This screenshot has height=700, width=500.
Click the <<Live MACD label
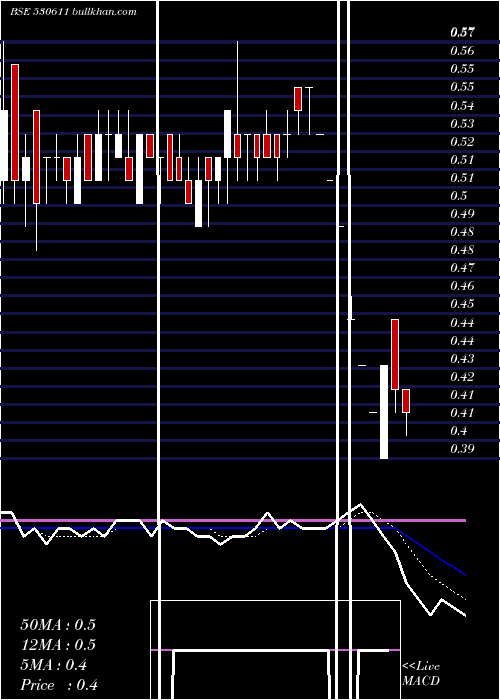(x=421, y=673)
